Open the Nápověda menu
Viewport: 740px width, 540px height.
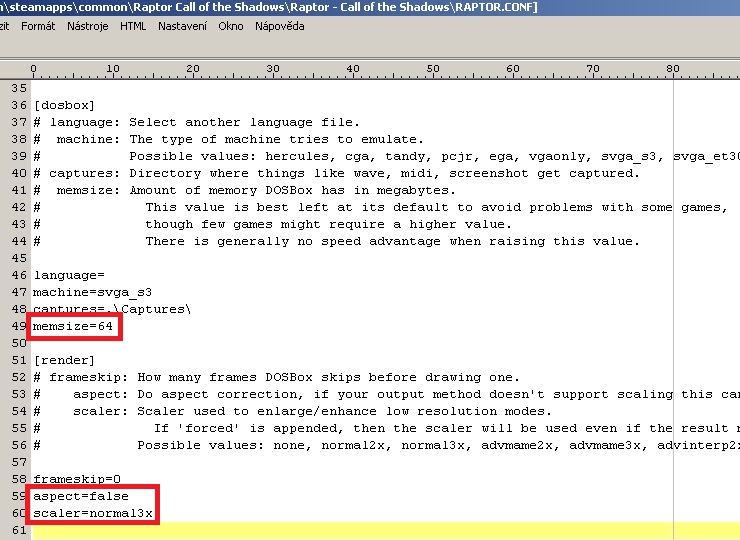tap(279, 26)
